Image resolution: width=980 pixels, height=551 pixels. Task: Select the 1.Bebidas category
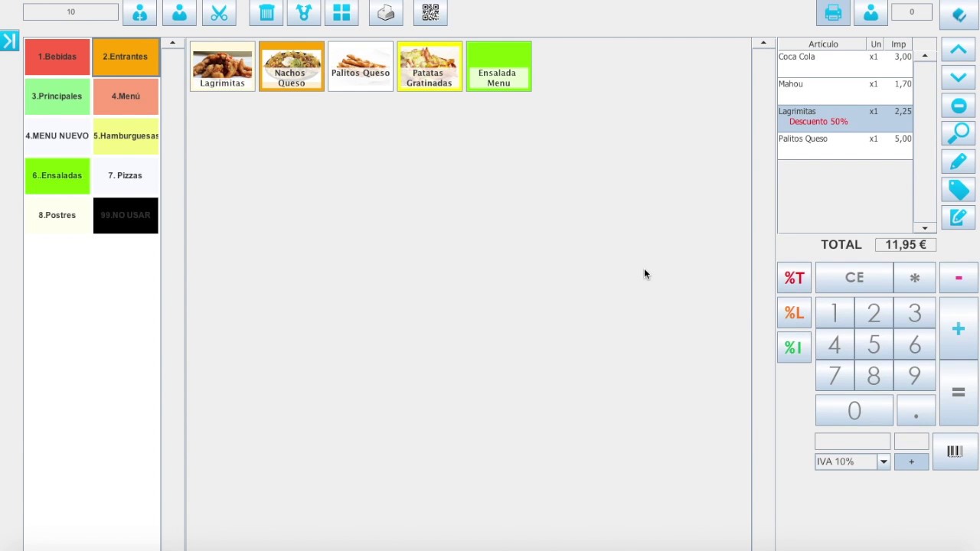click(x=57, y=57)
